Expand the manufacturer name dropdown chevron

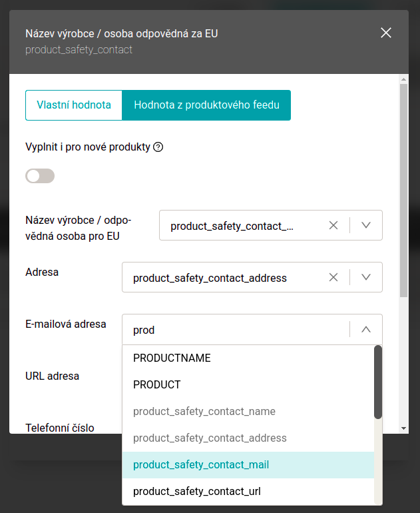(366, 225)
